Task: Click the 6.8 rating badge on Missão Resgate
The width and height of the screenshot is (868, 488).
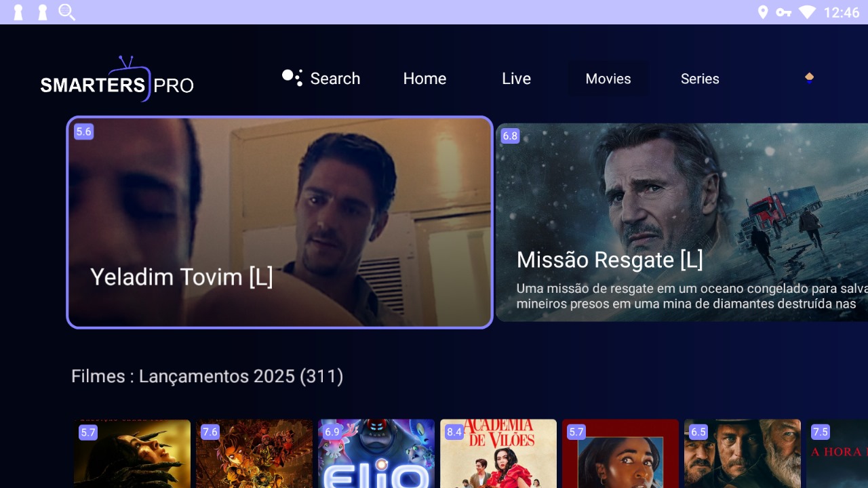Action: tap(509, 136)
